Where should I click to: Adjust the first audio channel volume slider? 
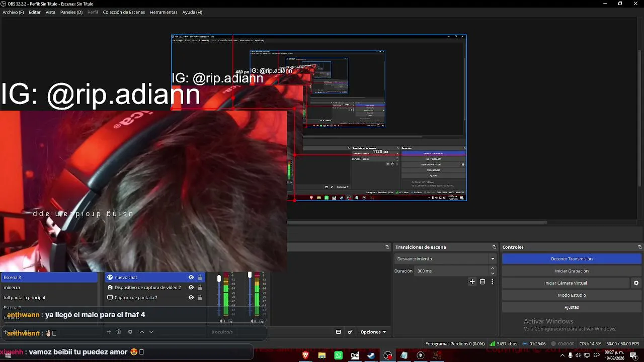click(219, 278)
